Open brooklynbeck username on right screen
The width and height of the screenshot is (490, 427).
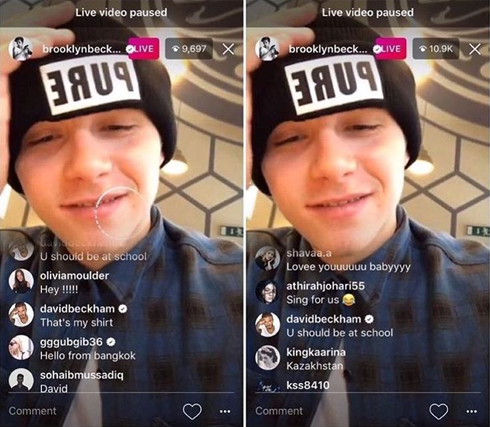tap(328, 49)
